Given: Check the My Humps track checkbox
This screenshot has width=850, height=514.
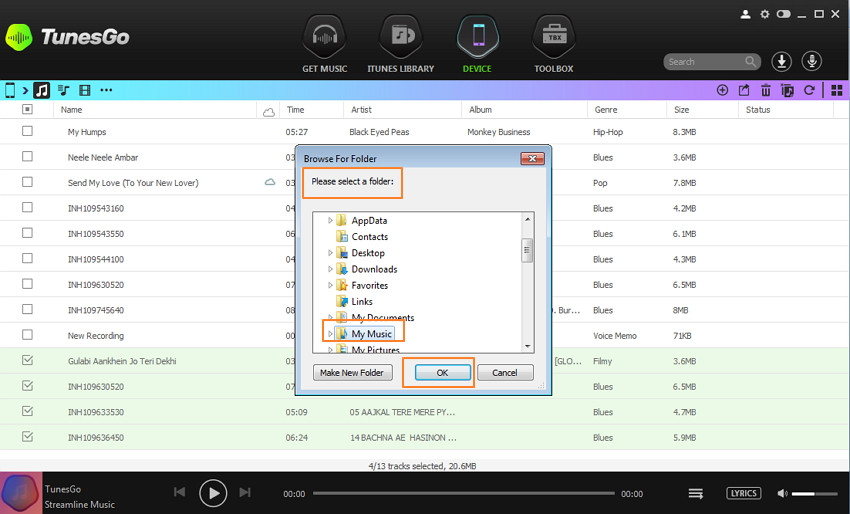Looking at the screenshot, I should click(27, 131).
